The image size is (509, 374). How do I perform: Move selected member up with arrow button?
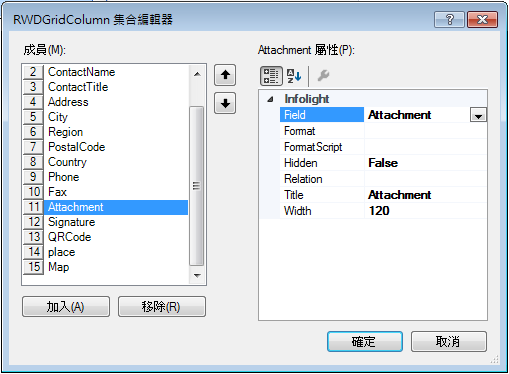[225, 75]
